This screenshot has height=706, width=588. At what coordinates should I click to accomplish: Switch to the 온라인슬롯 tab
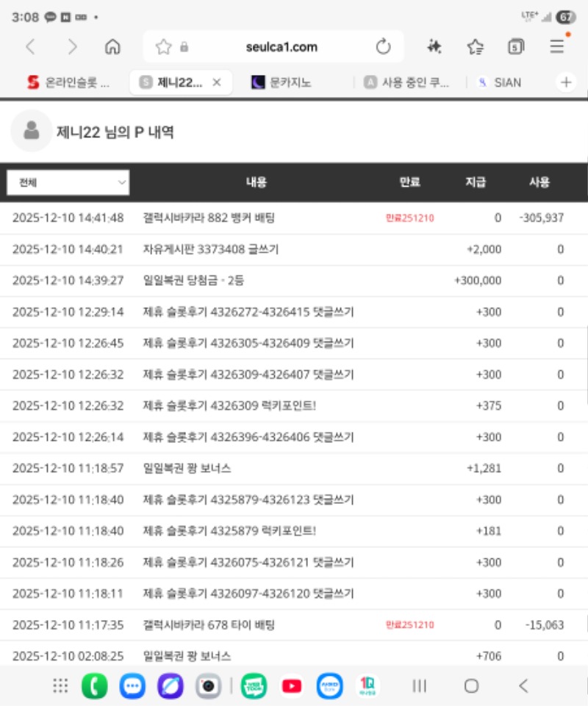pos(68,82)
